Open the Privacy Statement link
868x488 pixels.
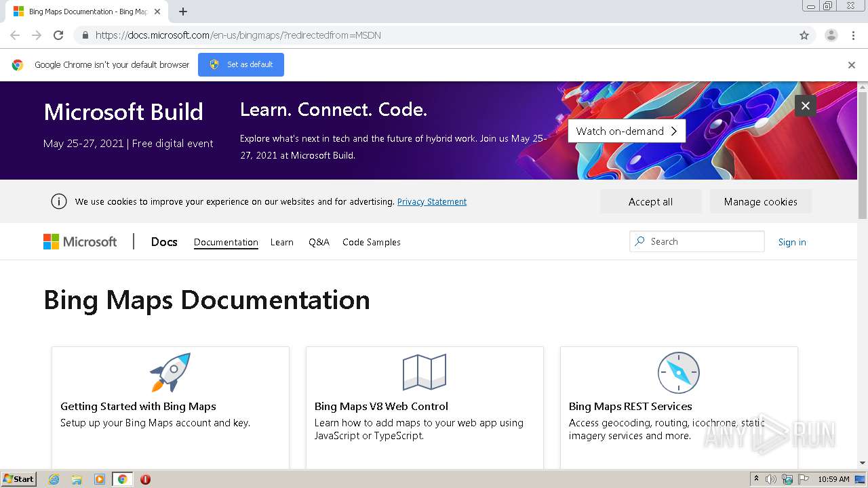pyautogui.click(x=432, y=201)
